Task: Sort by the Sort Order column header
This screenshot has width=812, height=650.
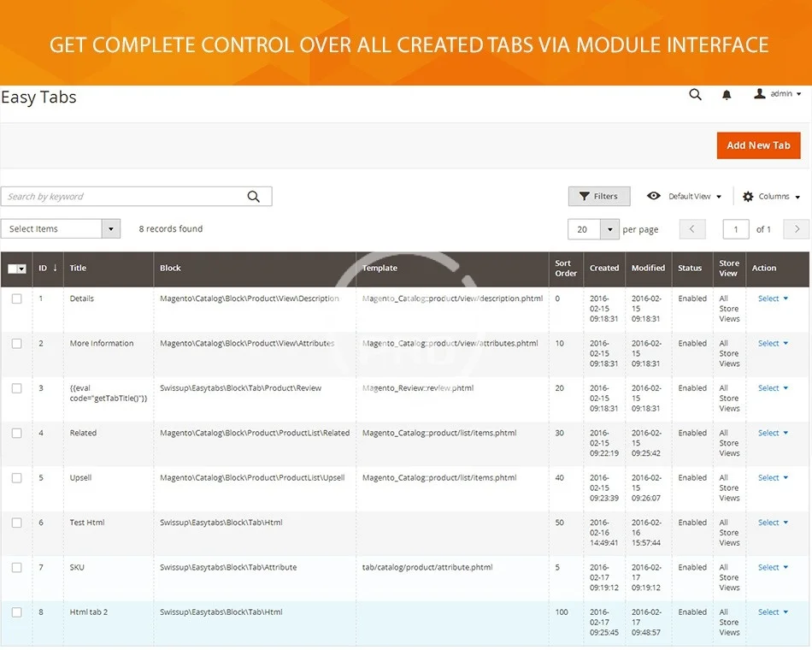Action: (x=565, y=269)
